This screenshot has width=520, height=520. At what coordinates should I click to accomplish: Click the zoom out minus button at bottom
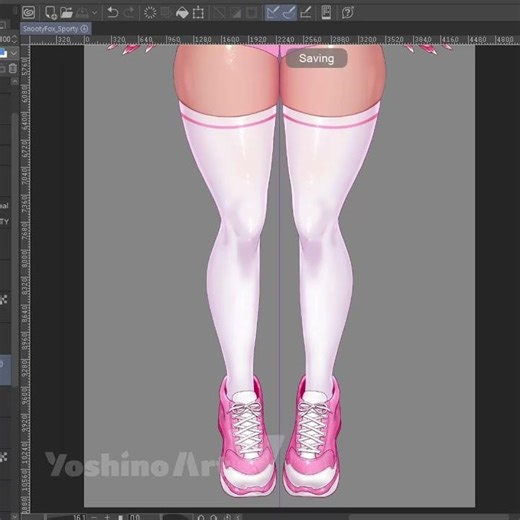(x=94, y=517)
